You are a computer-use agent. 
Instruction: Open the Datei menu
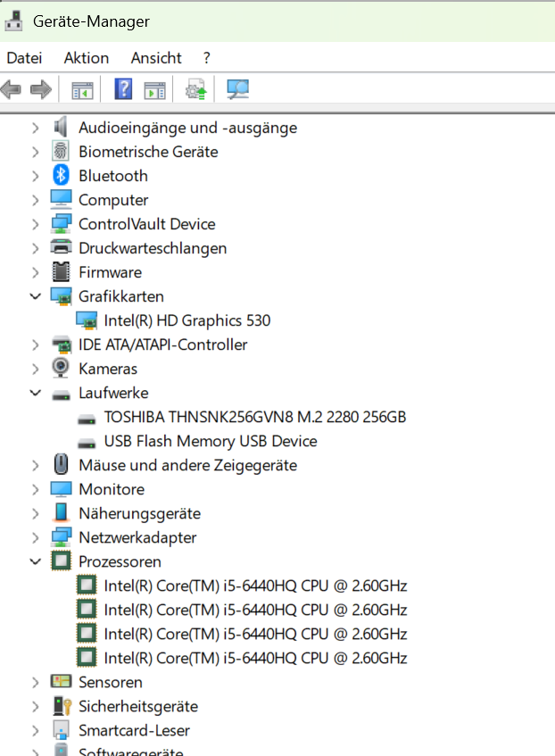(x=24, y=58)
